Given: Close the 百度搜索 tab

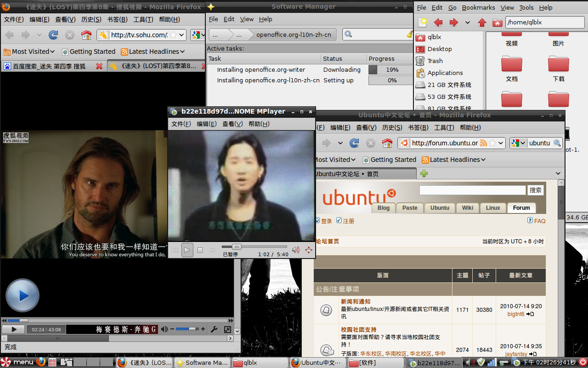Looking at the screenshot, I should click(x=99, y=67).
